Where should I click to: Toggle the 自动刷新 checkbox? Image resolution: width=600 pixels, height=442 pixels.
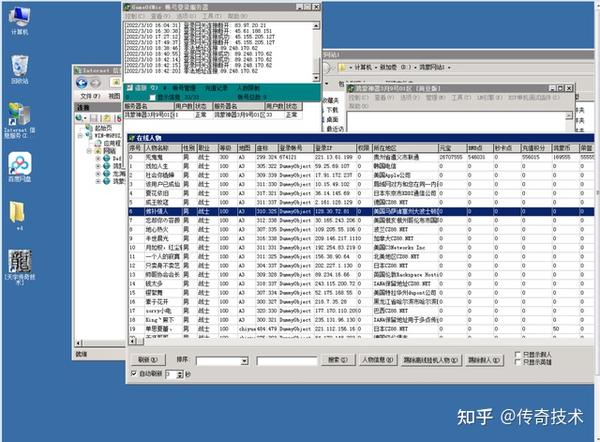(x=136, y=373)
